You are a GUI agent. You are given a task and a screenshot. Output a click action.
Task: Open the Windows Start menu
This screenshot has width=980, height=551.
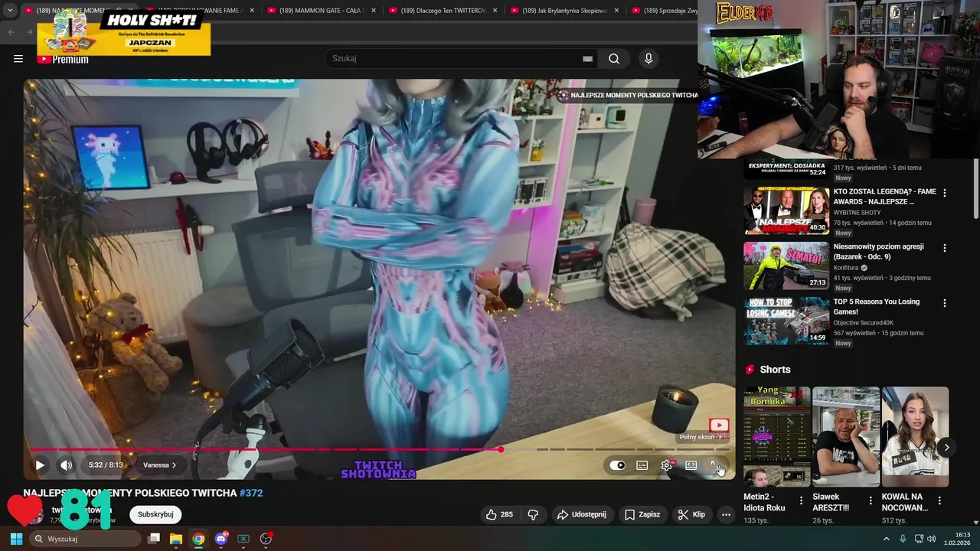(x=16, y=539)
